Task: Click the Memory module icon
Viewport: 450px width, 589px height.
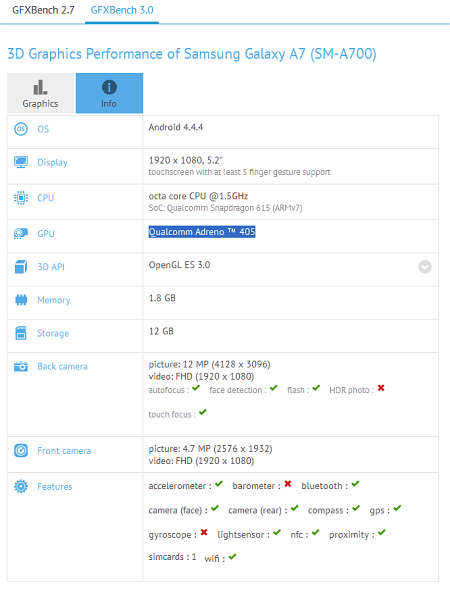Action: (21, 300)
